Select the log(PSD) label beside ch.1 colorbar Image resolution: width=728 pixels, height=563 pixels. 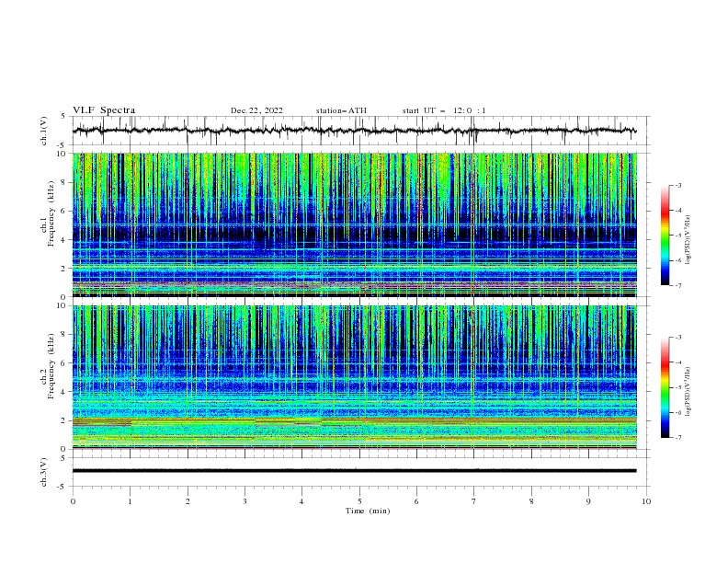pyautogui.click(x=688, y=239)
